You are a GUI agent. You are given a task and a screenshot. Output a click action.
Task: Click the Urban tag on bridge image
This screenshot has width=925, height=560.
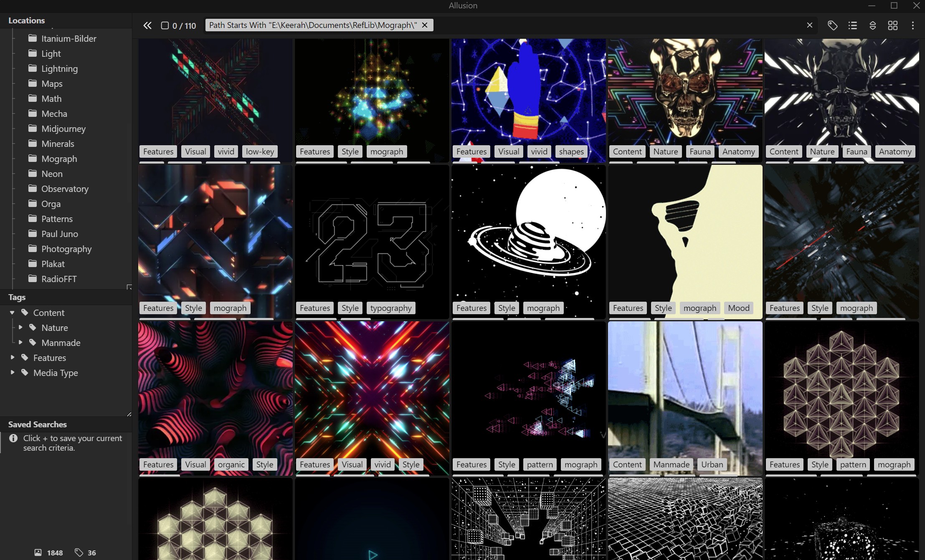712,464
